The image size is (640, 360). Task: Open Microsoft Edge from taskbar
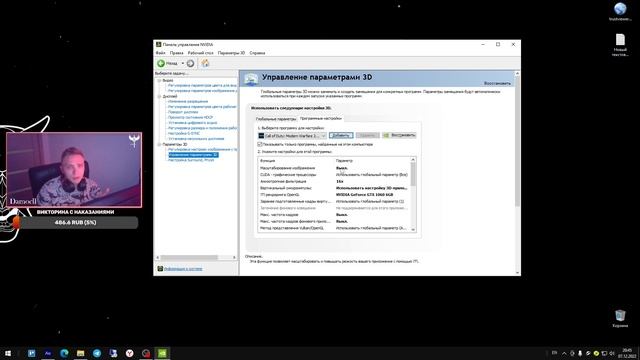click(x=64, y=353)
